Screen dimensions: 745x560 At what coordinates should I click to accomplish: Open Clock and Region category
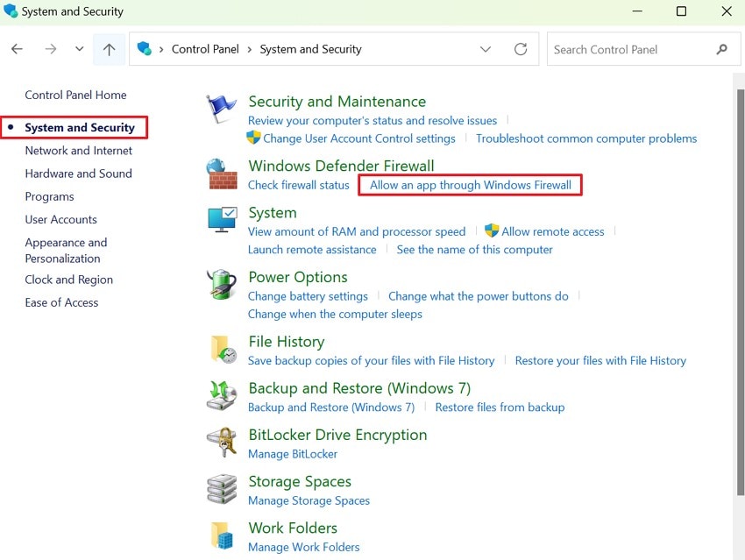(x=69, y=280)
